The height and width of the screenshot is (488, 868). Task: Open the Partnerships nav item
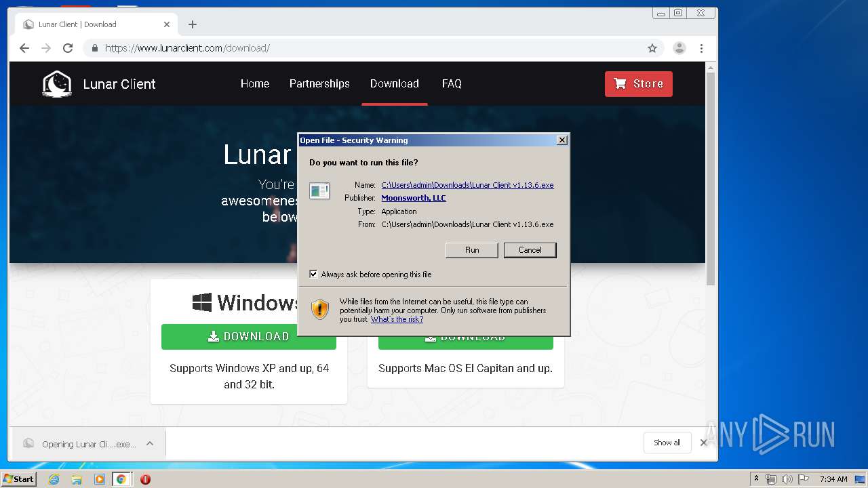(x=319, y=83)
